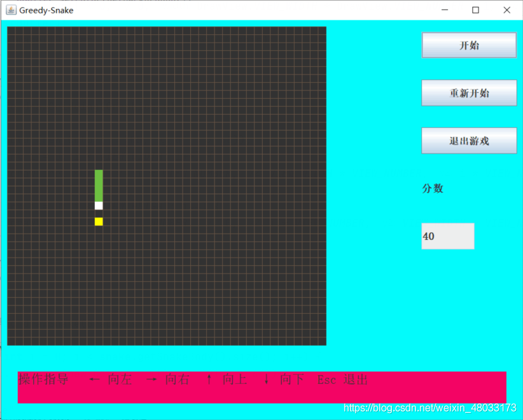Click the 重新开始 restart button
The image size is (523, 420).
pyautogui.click(x=469, y=93)
